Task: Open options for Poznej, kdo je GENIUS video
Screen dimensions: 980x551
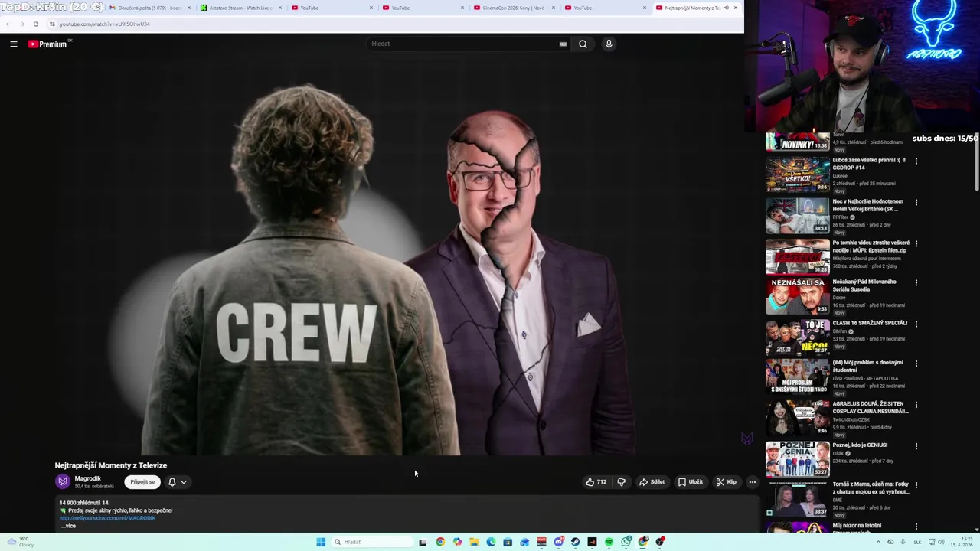Action: (916, 445)
